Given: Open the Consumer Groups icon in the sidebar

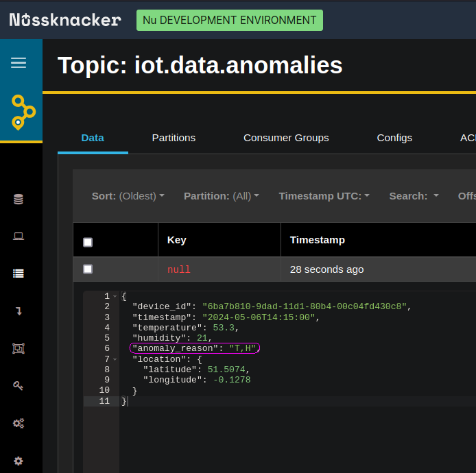Looking at the screenshot, I should pos(19,348).
